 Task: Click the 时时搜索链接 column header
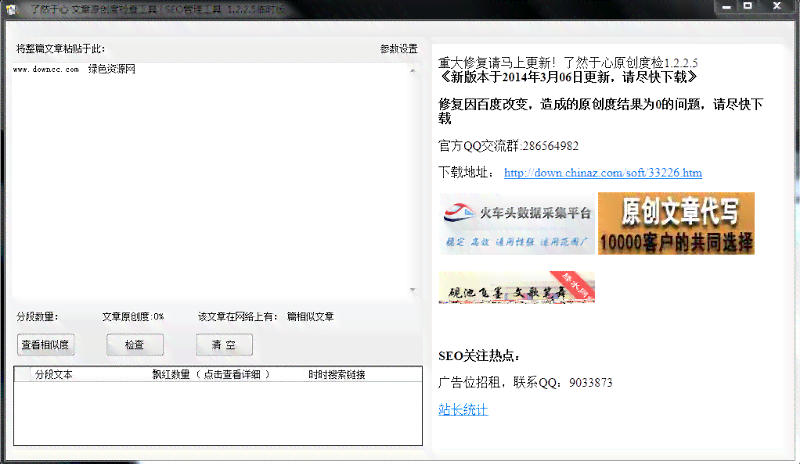coord(337,374)
